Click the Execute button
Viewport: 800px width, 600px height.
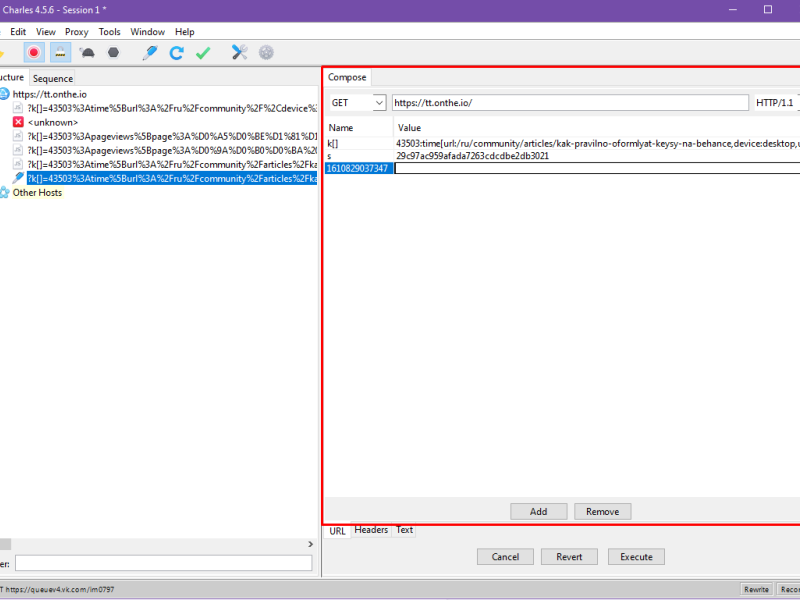click(x=636, y=557)
